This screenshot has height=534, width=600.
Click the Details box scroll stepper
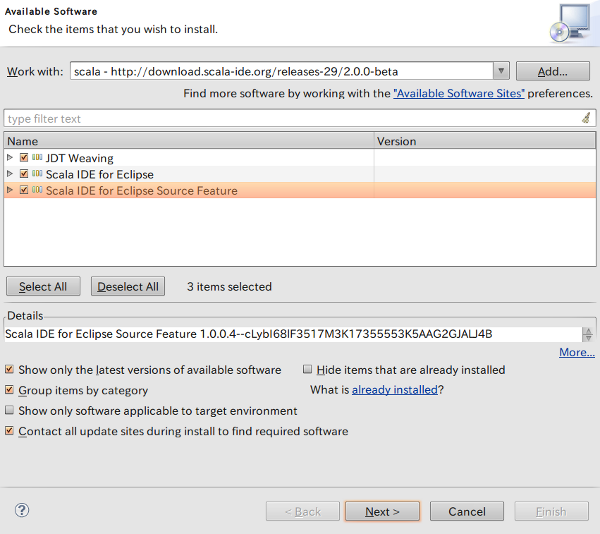point(588,334)
